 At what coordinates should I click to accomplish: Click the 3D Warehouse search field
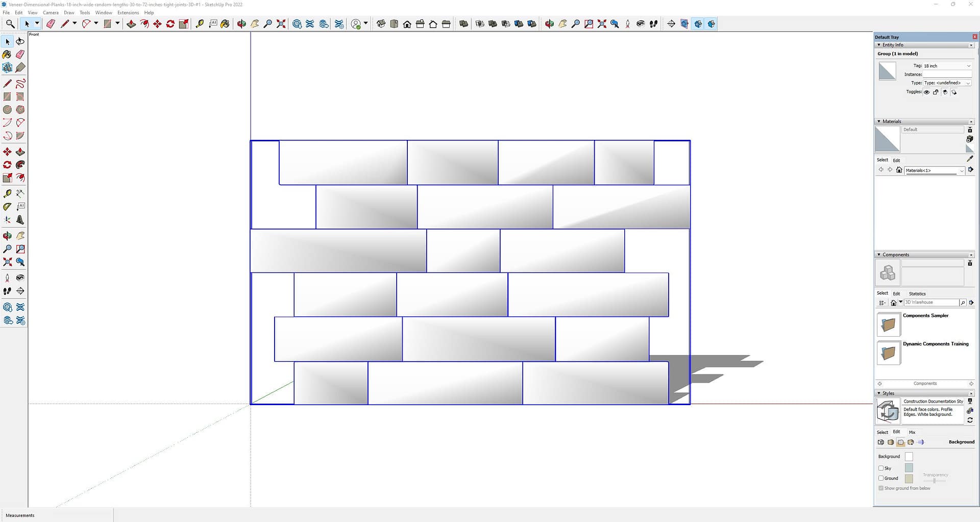931,303
